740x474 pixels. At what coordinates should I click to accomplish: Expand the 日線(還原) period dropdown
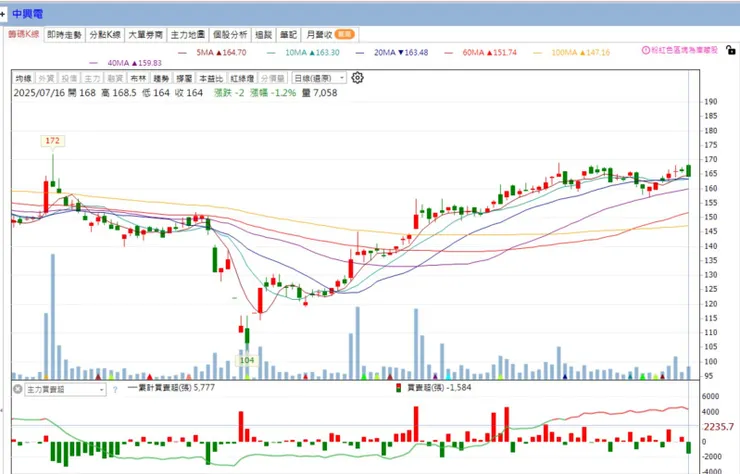click(x=319, y=78)
